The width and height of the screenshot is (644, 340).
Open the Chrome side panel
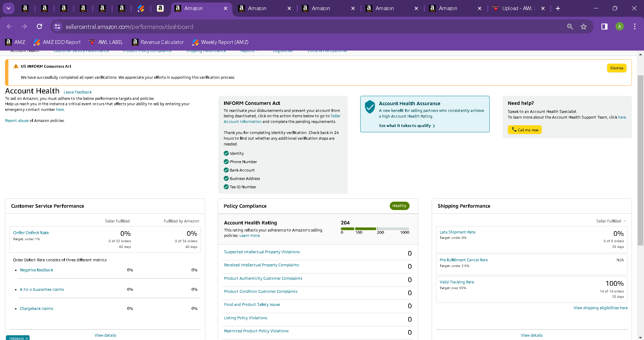pyautogui.click(x=604, y=26)
